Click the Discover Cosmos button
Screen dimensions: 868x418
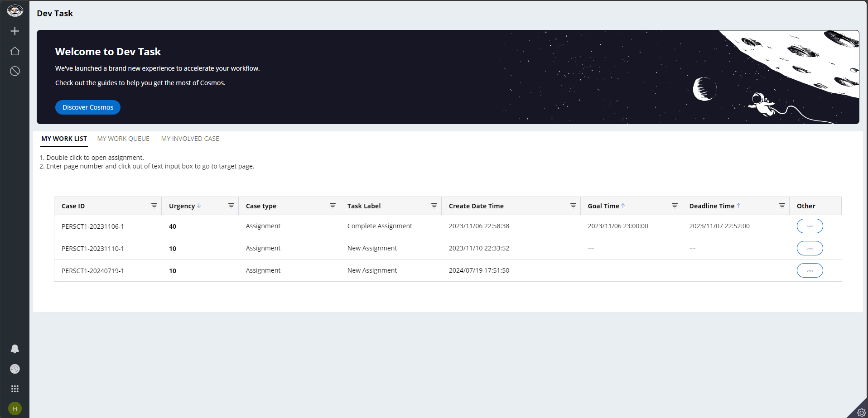click(88, 107)
